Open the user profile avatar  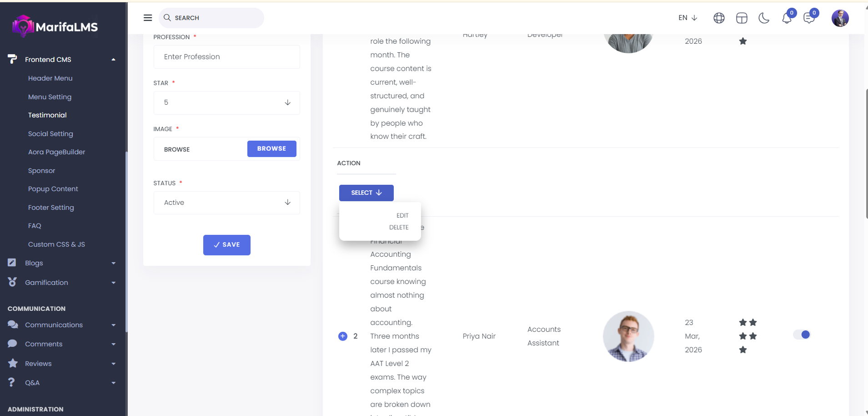(x=840, y=18)
